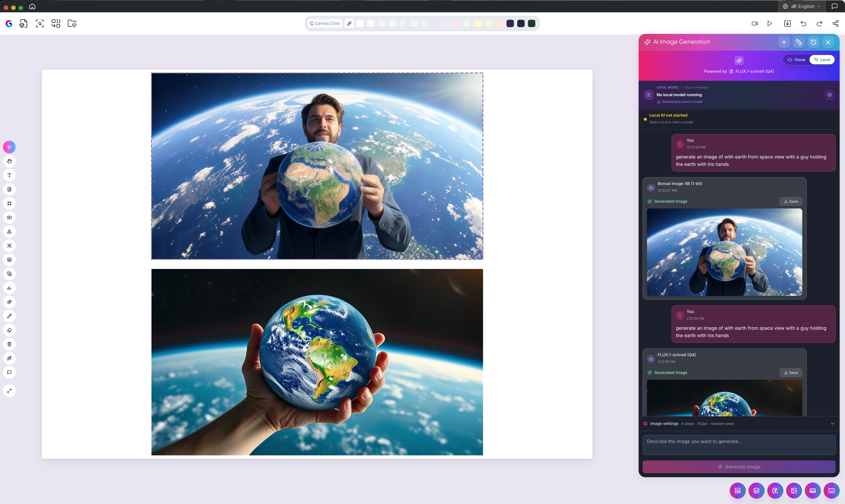This screenshot has width=845, height=504.
Task: Open the English language dropdown
Action: pyautogui.click(x=802, y=7)
